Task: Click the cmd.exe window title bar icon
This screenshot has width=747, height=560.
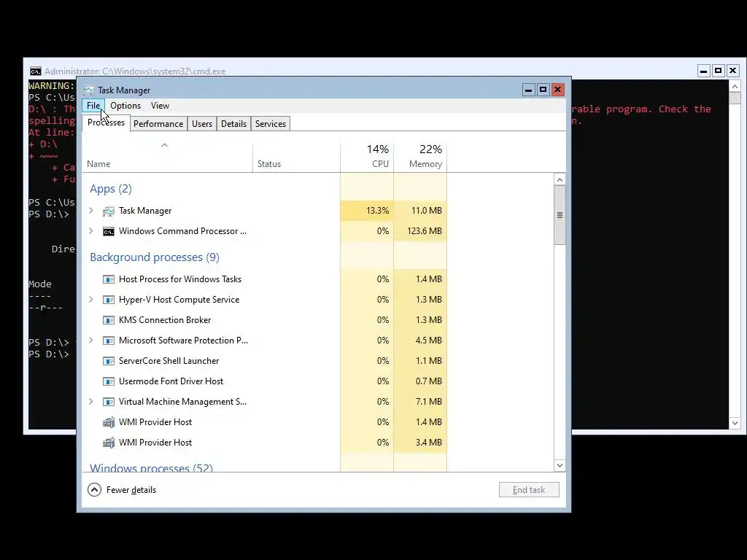Action: point(35,71)
